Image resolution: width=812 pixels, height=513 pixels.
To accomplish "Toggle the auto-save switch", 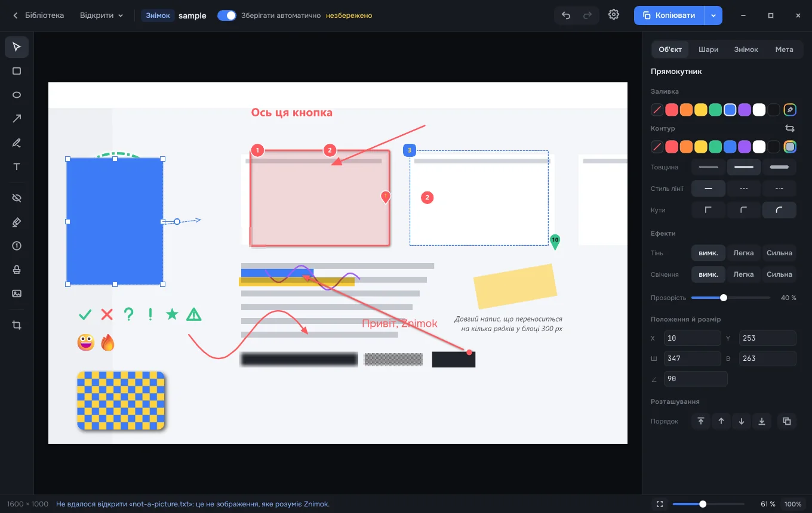I will click(x=227, y=16).
